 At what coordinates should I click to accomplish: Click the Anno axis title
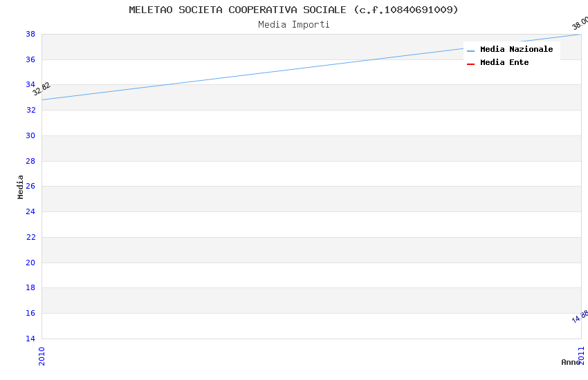point(571,362)
